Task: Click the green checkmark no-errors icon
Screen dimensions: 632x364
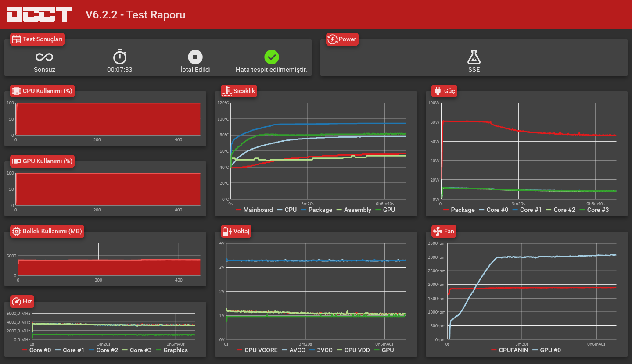Action: coord(272,57)
